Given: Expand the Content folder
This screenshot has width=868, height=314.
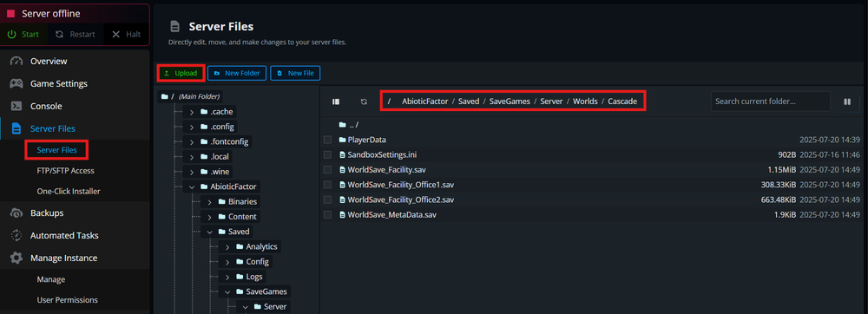Looking at the screenshot, I should coord(209,217).
